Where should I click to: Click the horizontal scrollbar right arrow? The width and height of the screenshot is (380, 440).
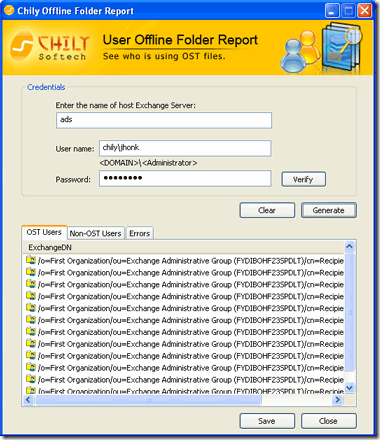tap(338, 399)
